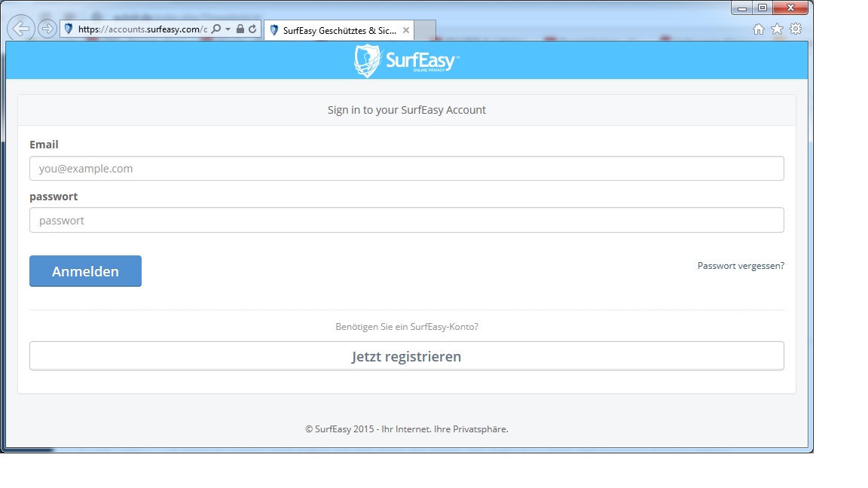868x488 pixels.
Task: Open the browser Tools gear icon
Action: click(x=796, y=29)
